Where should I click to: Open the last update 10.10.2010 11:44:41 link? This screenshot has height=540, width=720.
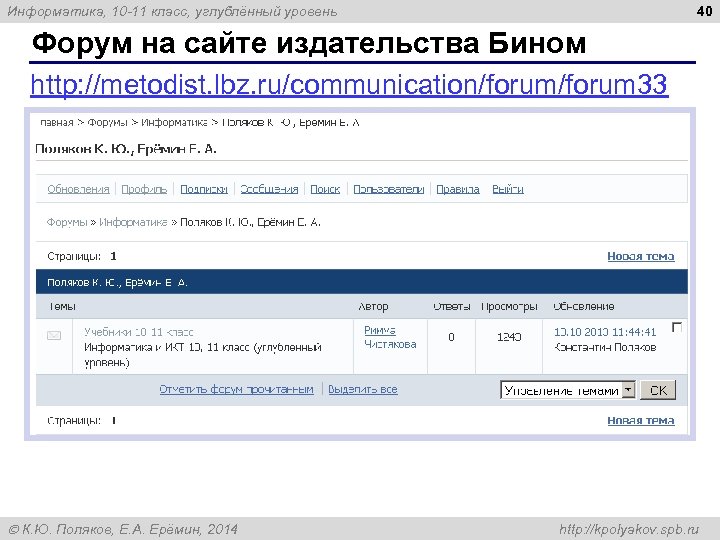click(605, 332)
